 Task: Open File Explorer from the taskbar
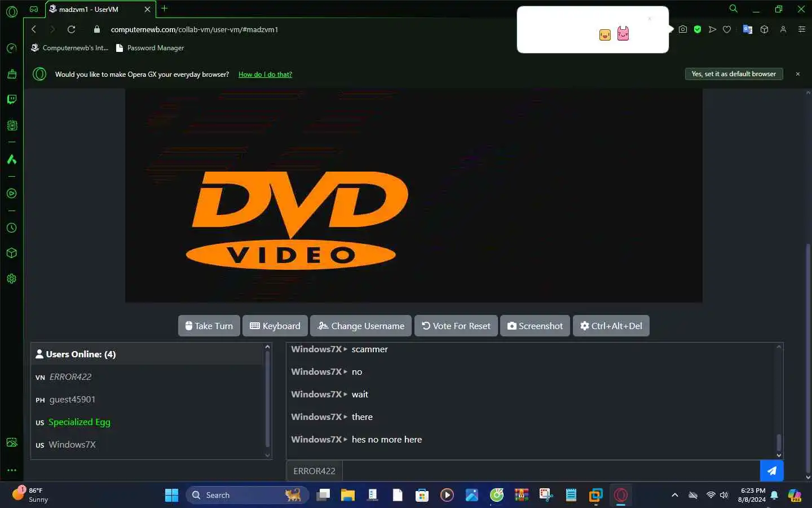pos(348,495)
